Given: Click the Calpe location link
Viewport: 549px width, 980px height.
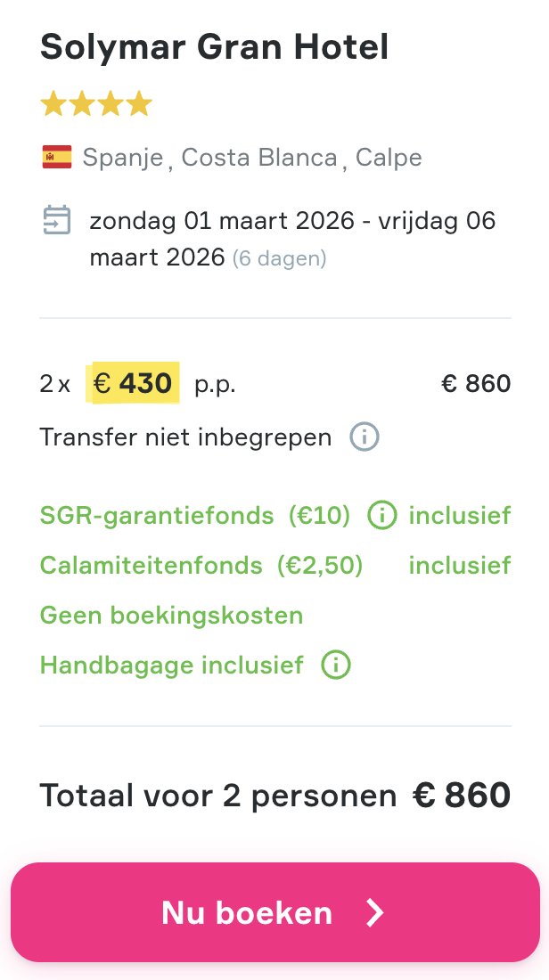Looking at the screenshot, I should pyautogui.click(x=389, y=157).
